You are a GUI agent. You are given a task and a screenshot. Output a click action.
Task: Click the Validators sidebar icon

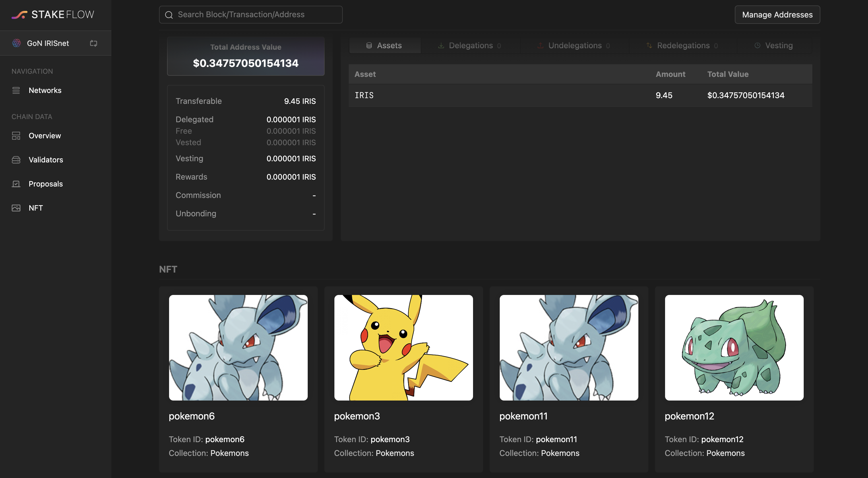(x=16, y=160)
